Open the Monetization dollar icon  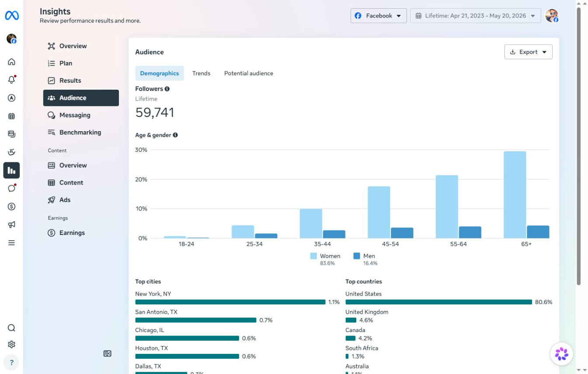[12, 206]
